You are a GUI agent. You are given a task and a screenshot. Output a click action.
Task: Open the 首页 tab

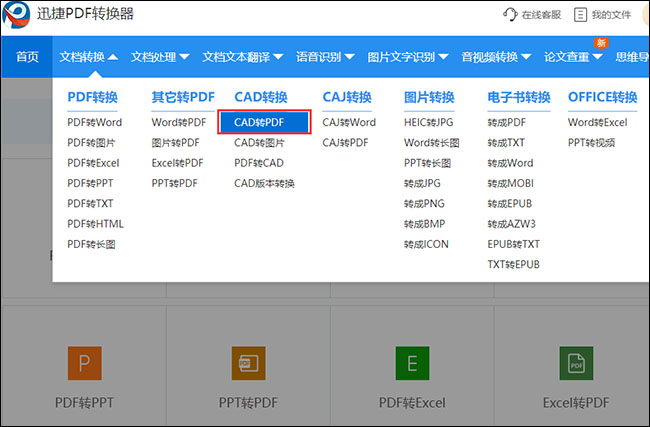click(27, 56)
